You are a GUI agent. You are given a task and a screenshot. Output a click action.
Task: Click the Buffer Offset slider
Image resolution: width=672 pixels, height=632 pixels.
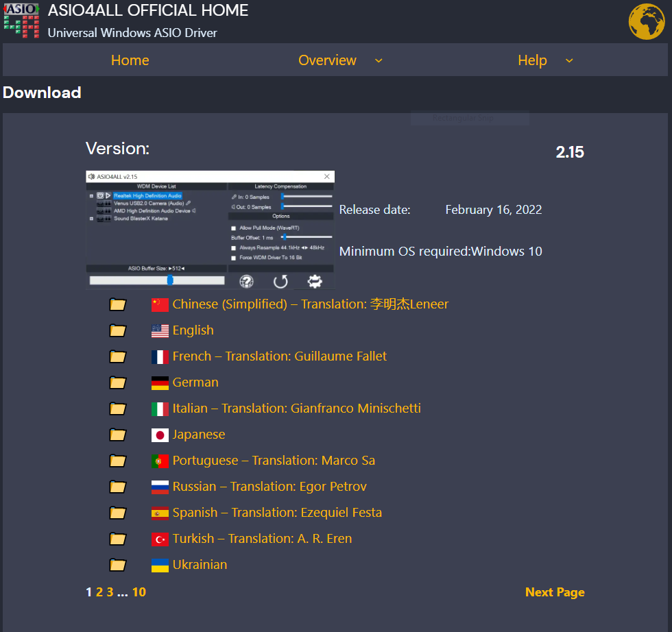[x=307, y=237]
